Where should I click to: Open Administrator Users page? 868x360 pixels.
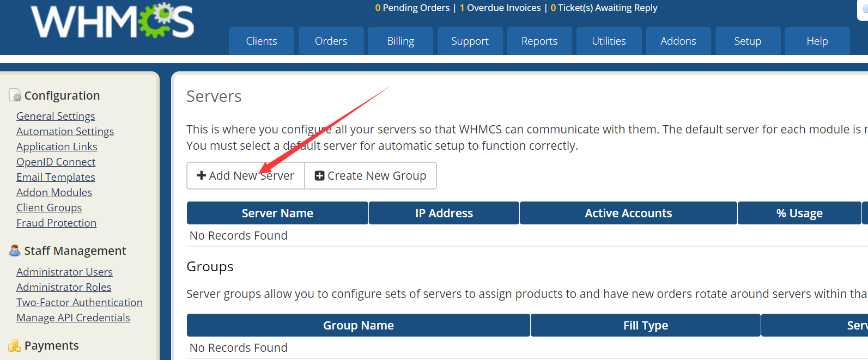point(64,272)
